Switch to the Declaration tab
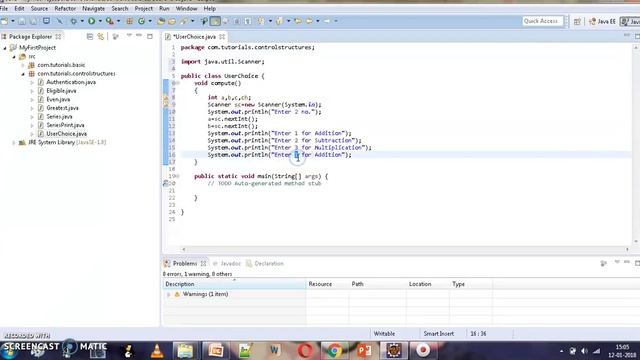 (x=265, y=263)
